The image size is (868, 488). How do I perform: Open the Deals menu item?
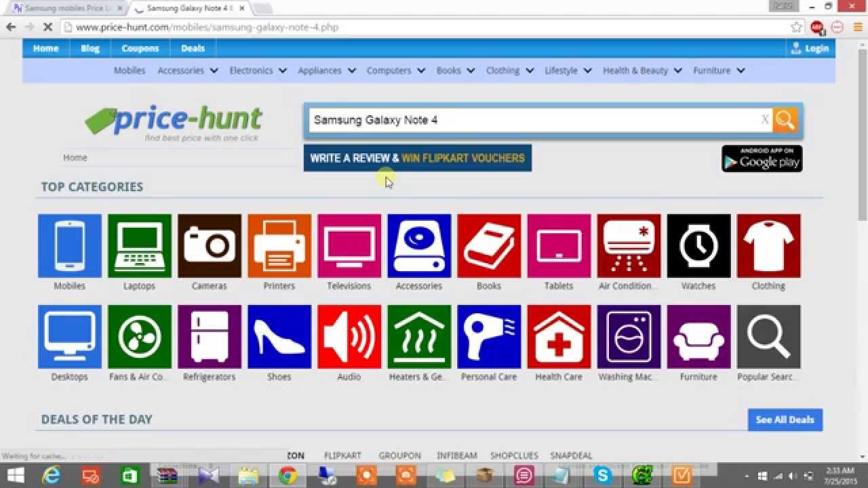pyautogui.click(x=193, y=48)
